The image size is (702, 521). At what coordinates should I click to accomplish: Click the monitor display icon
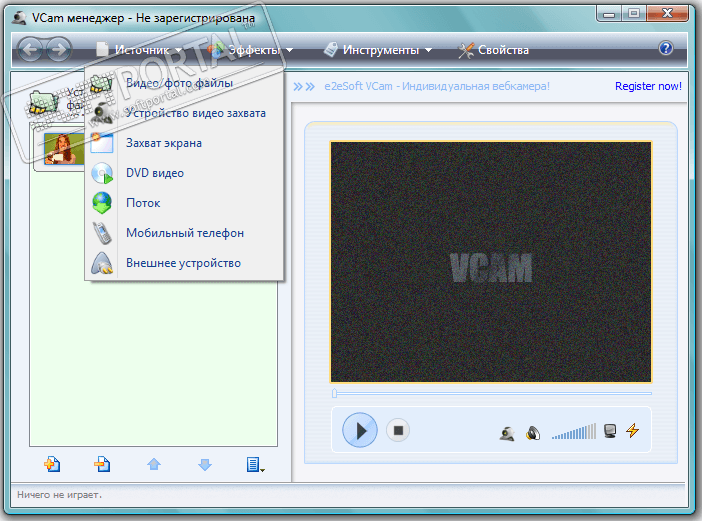(x=610, y=431)
